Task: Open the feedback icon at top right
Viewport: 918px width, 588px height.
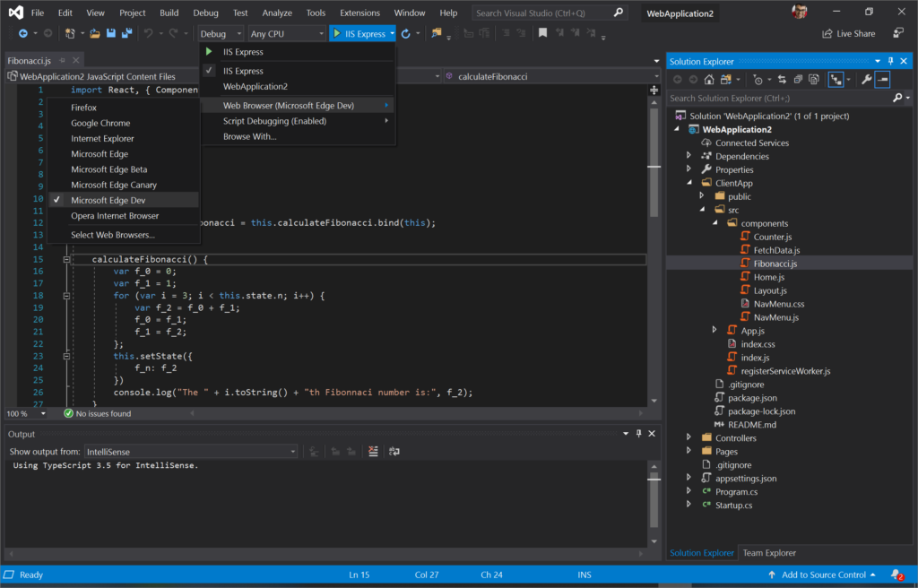Action: (898, 33)
